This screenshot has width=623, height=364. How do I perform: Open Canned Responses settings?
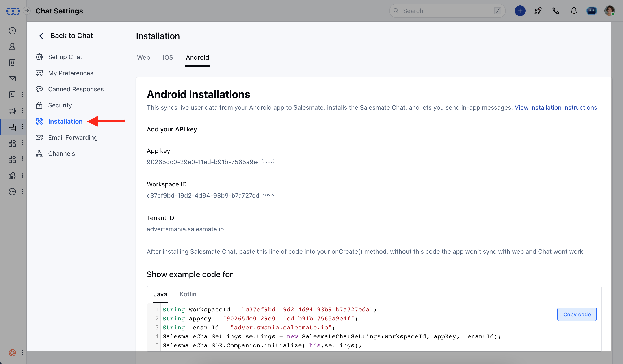(x=76, y=89)
